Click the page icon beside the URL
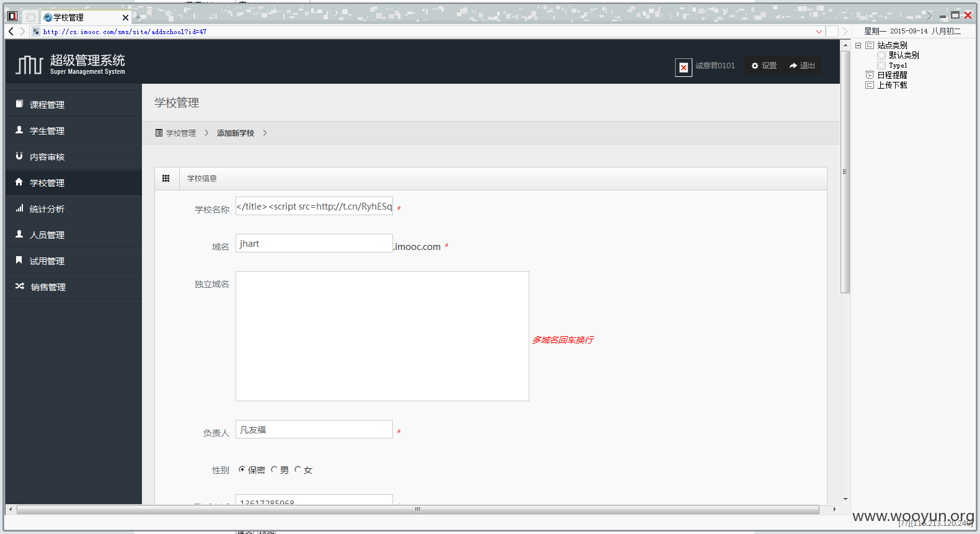The width and height of the screenshot is (980, 534). (36, 32)
